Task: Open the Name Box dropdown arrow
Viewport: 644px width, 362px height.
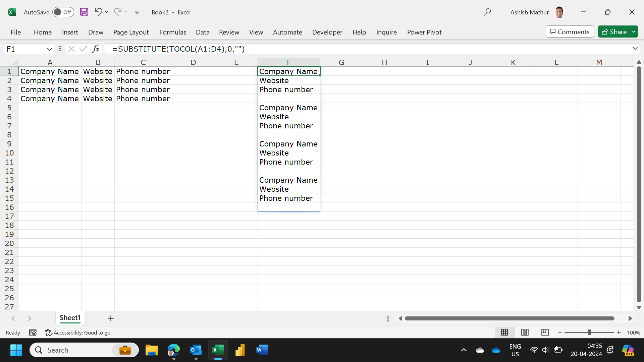Action: click(49, 49)
